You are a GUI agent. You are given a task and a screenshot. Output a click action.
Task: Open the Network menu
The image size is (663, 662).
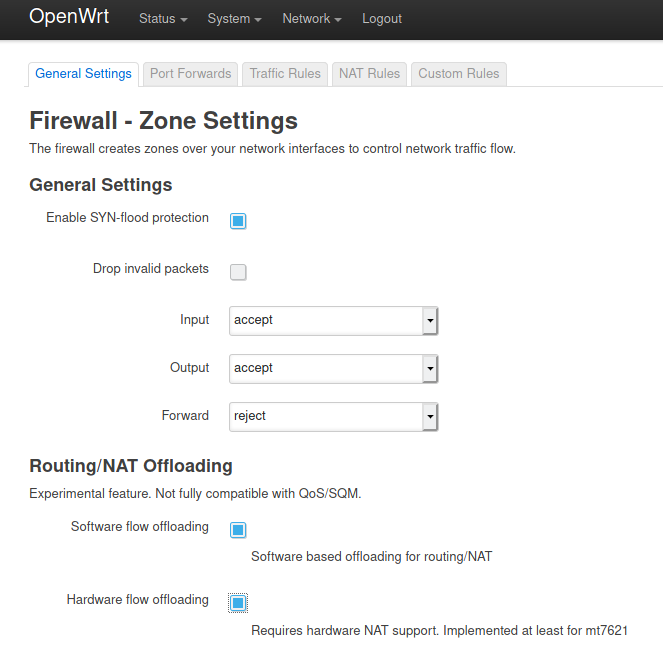point(312,19)
